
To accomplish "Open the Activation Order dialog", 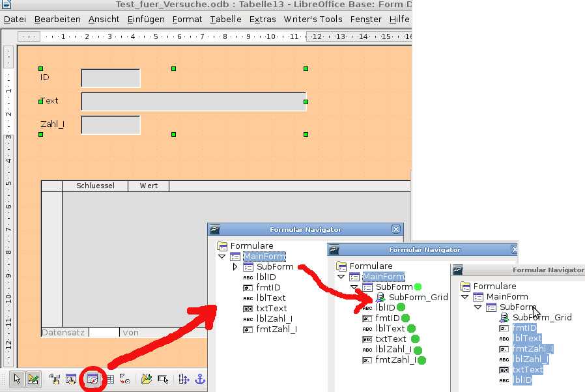I will pos(124,378).
